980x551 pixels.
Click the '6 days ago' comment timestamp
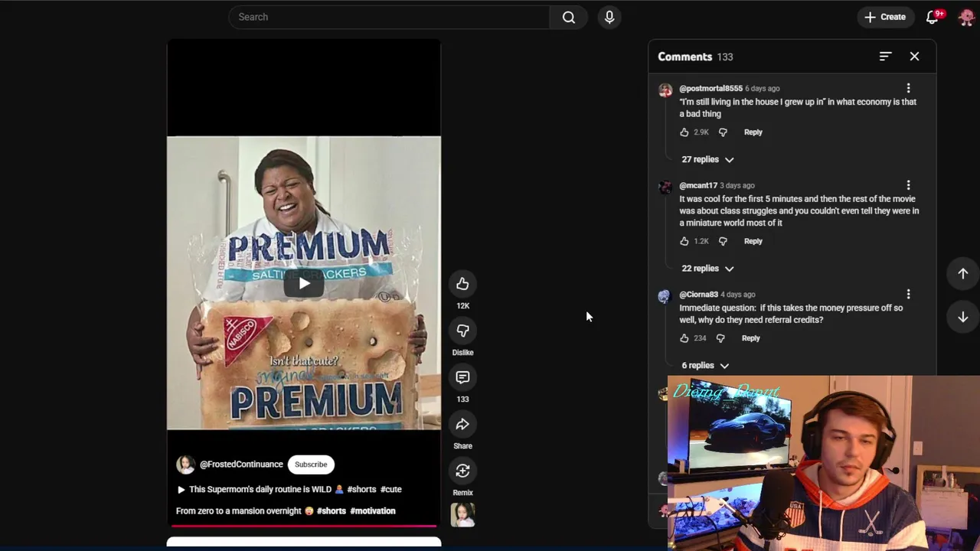click(763, 89)
